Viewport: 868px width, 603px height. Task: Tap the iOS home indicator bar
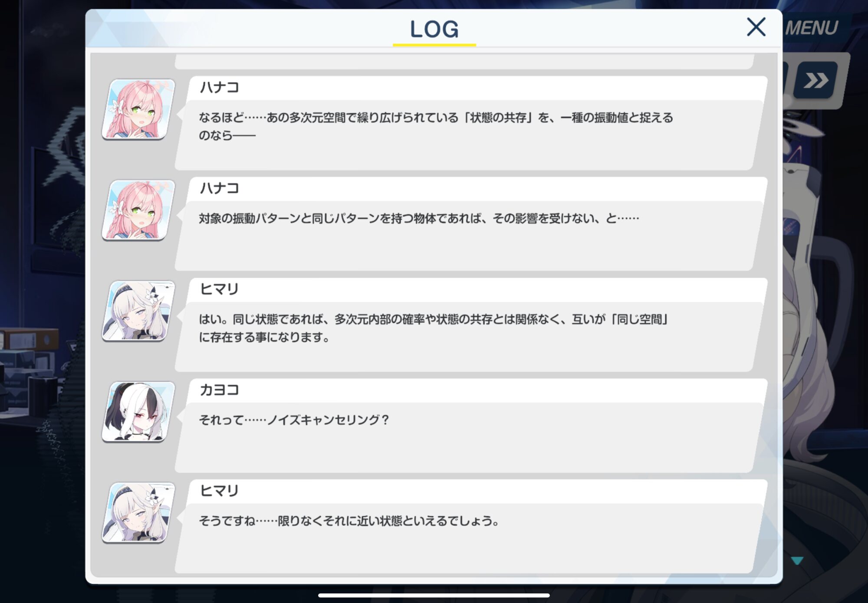tap(434, 596)
